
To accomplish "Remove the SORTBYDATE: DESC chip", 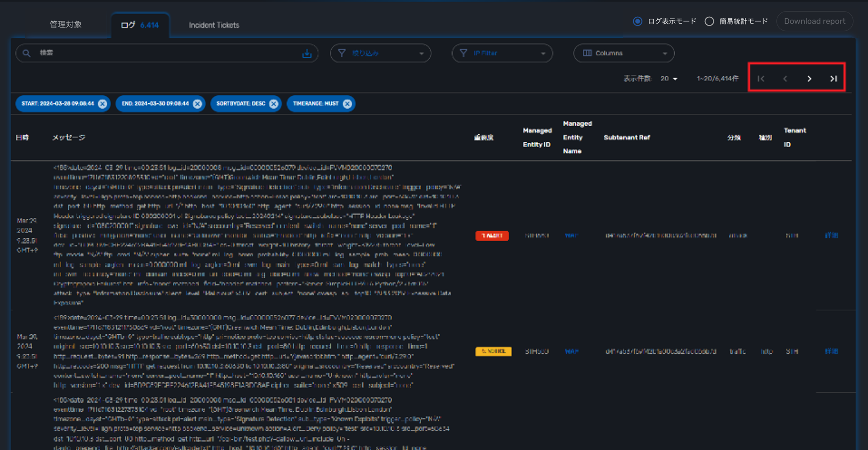I will pyautogui.click(x=274, y=104).
